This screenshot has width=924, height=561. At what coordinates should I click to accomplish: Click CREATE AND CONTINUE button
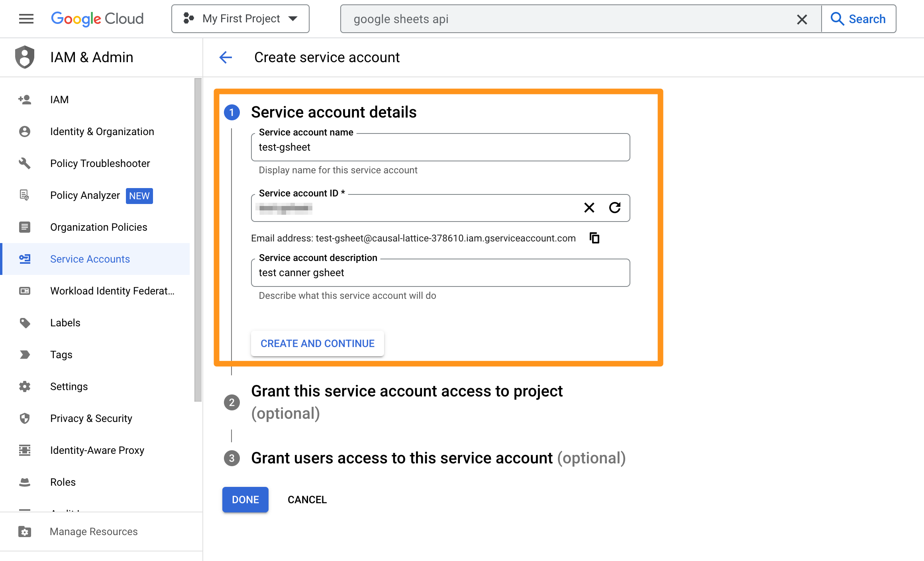[x=318, y=343]
